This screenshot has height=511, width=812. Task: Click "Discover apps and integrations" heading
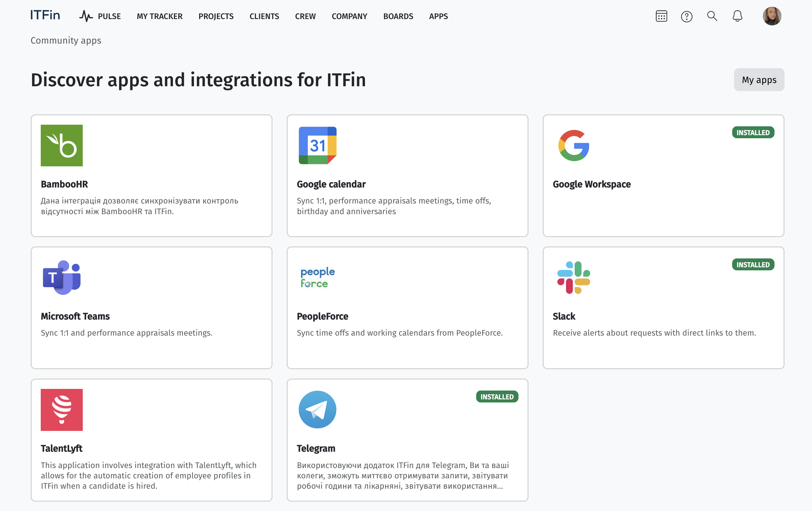198,80
